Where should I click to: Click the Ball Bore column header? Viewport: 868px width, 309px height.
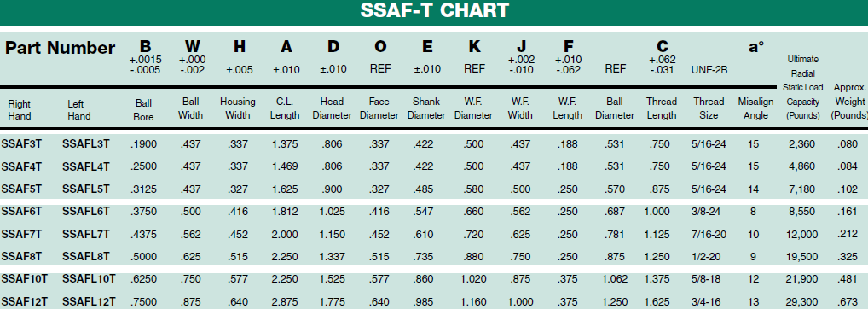(143, 109)
